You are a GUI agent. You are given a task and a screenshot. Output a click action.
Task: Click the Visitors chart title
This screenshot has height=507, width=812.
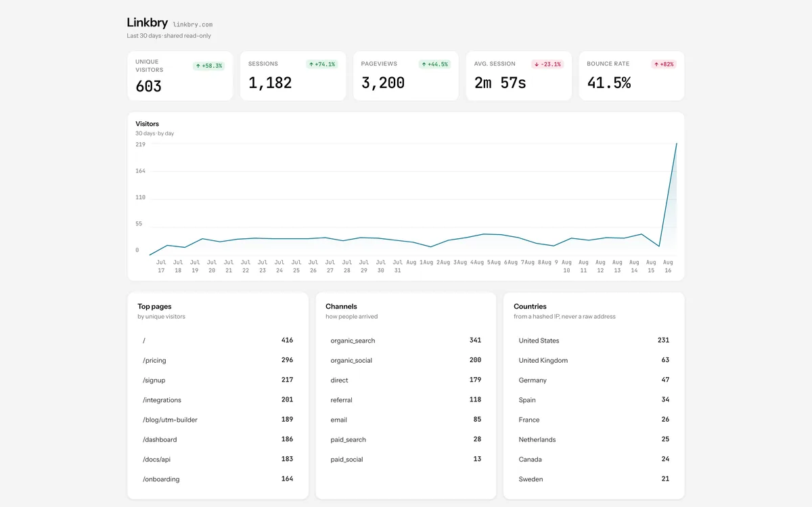pyautogui.click(x=148, y=124)
